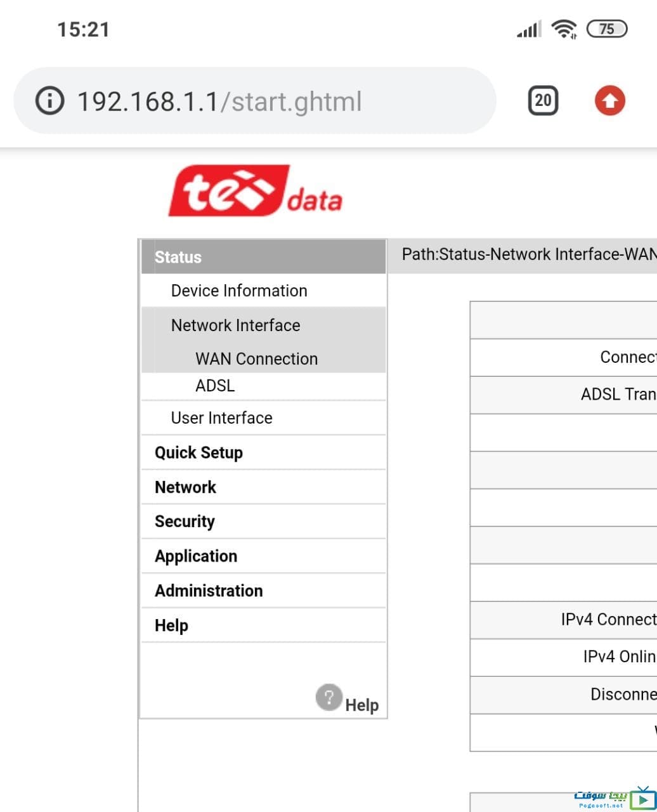Tap the Wi-Fi status icon

tap(564, 29)
